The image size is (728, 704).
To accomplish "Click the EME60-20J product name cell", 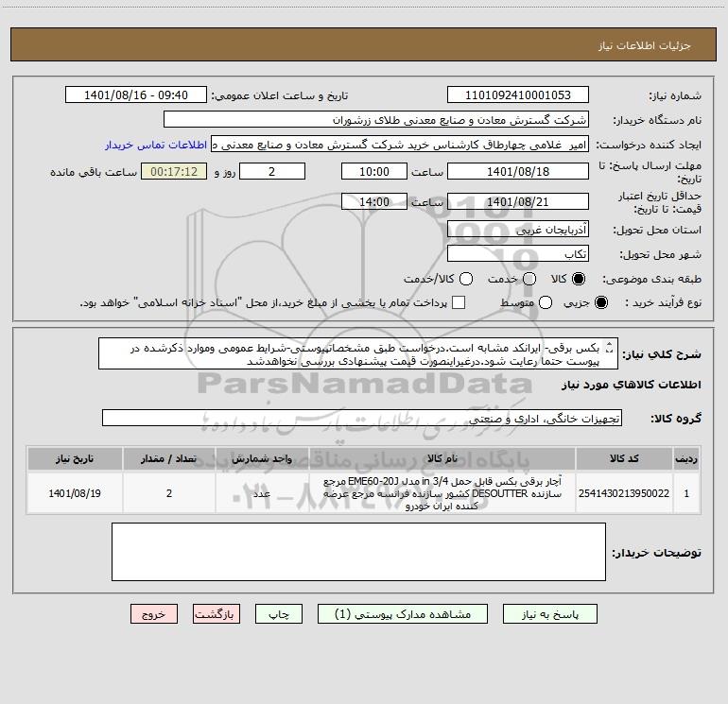I will click(442, 493).
